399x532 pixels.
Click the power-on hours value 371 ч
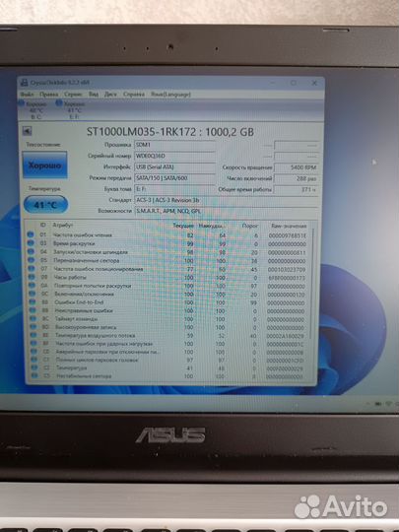pos(297,189)
